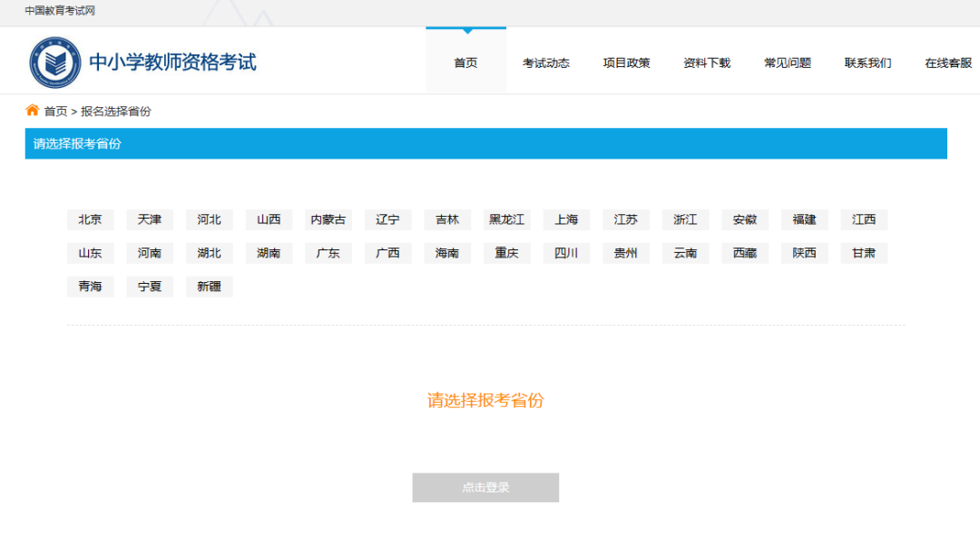Image resolution: width=980 pixels, height=545 pixels.
Task: Pick 内蒙古 as the exam region
Action: (328, 219)
